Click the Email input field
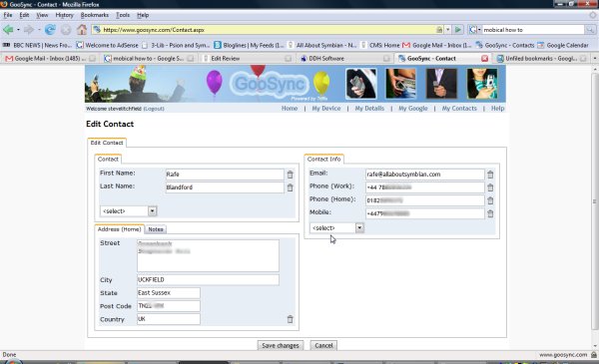The height and width of the screenshot is (364, 599). pyautogui.click(x=425, y=175)
